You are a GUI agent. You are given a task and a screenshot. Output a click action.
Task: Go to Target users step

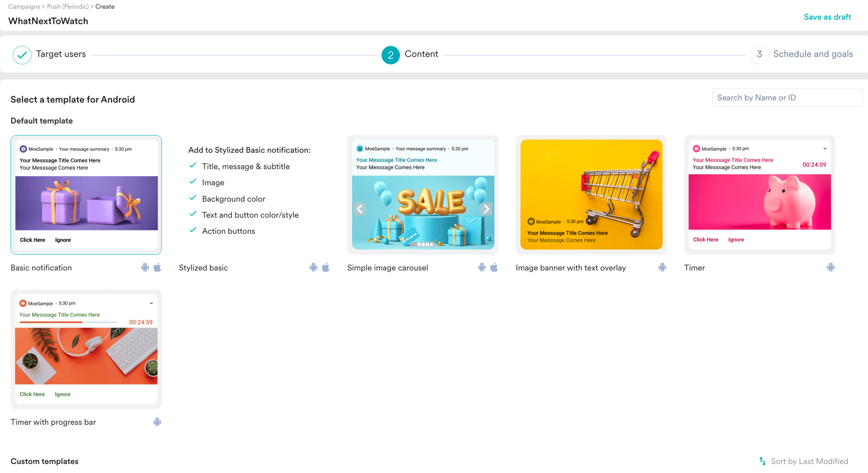61,54
